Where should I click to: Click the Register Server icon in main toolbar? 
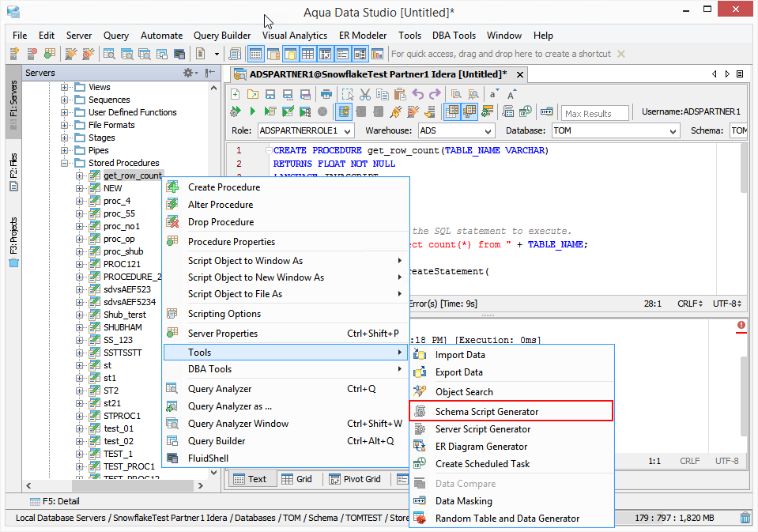pos(14,54)
